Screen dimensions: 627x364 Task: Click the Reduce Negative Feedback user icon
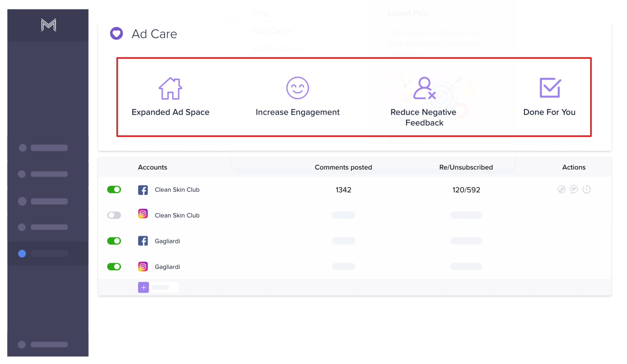click(424, 88)
